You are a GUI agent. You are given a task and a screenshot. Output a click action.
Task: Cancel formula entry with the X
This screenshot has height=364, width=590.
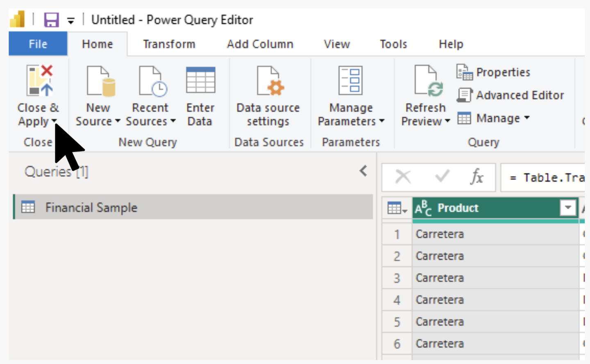click(x=404, y=177)
